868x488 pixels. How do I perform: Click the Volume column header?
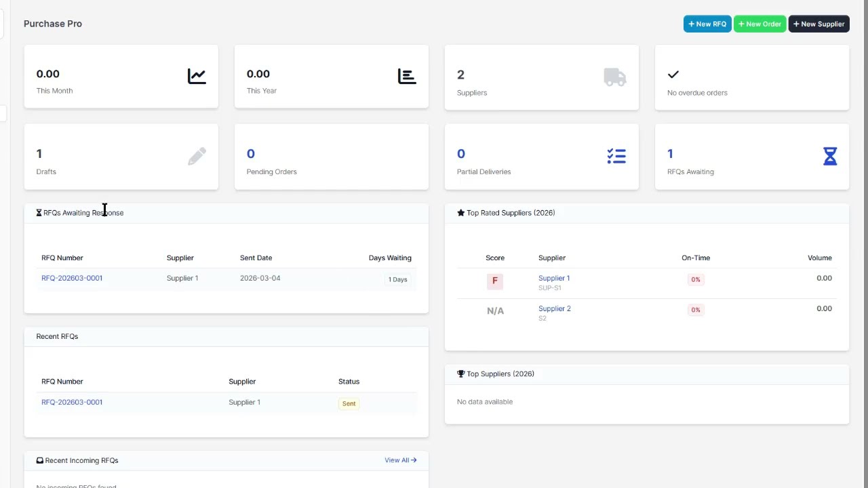click(819, 258)
